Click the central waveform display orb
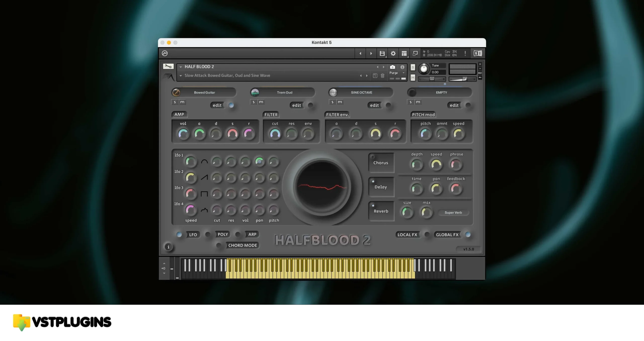Screen dimensions: 644x341 coord(322,187)
